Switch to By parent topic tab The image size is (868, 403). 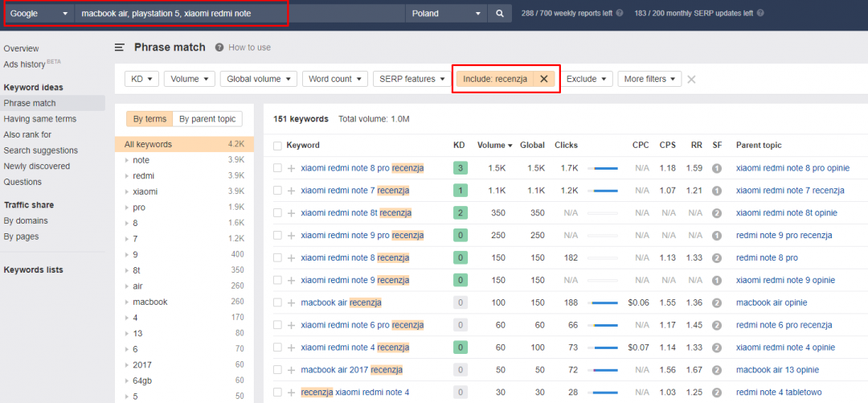coord(207,119)
